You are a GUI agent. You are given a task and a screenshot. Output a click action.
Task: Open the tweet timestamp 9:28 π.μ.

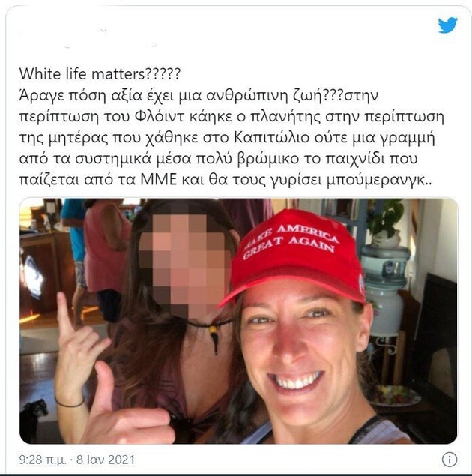tap(43, 460)
